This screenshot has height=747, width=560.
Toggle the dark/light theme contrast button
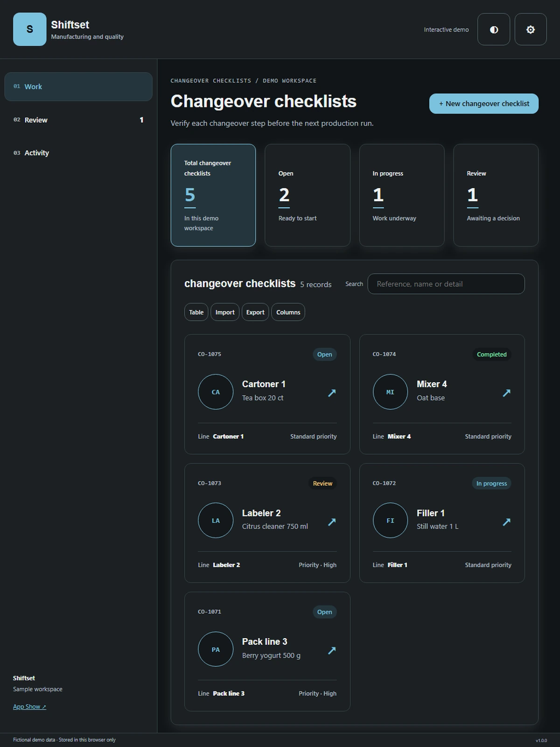point(494,29)
